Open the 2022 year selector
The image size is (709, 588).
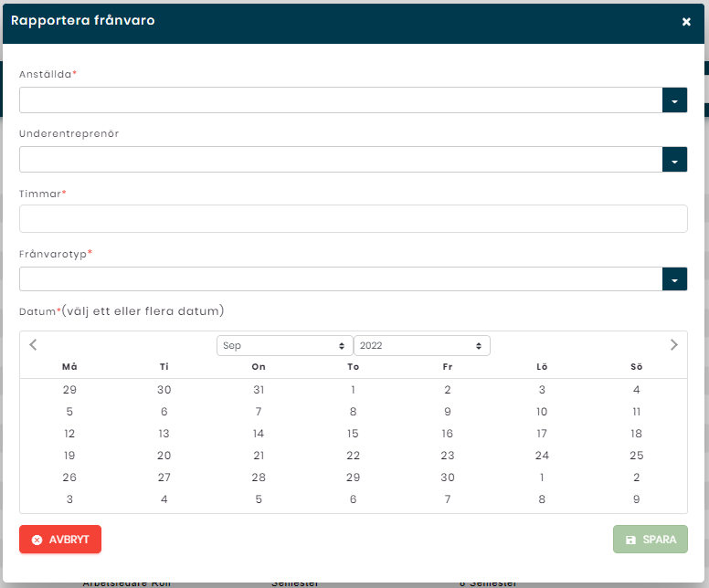point(421,346)
